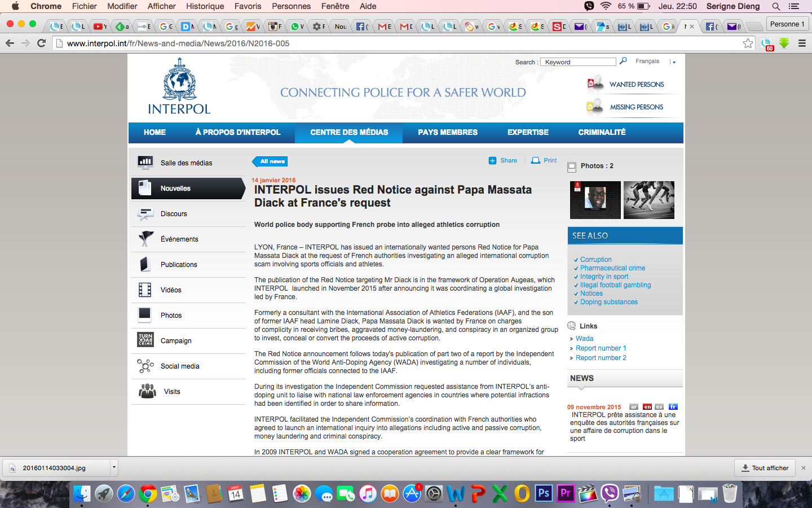Image resolution: width=812 pixels, height=508 pixels.
Task: Go to HOME in the navigation bar
Action: coord(155,132)
